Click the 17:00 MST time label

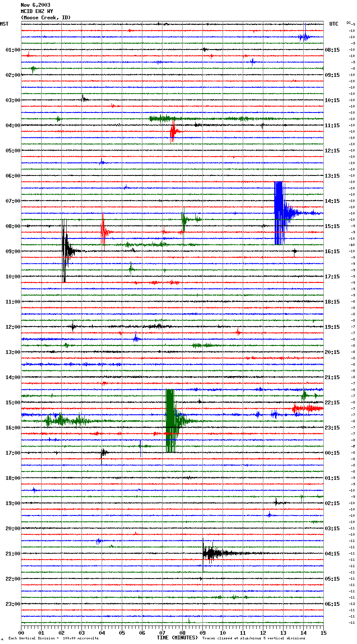(13, 453)
